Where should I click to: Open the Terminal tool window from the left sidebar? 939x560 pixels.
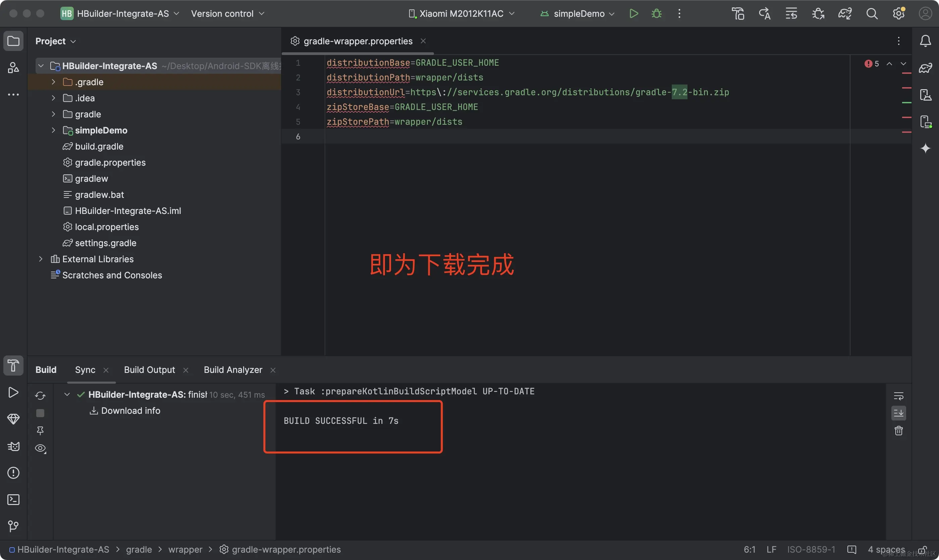coord(13,500)
